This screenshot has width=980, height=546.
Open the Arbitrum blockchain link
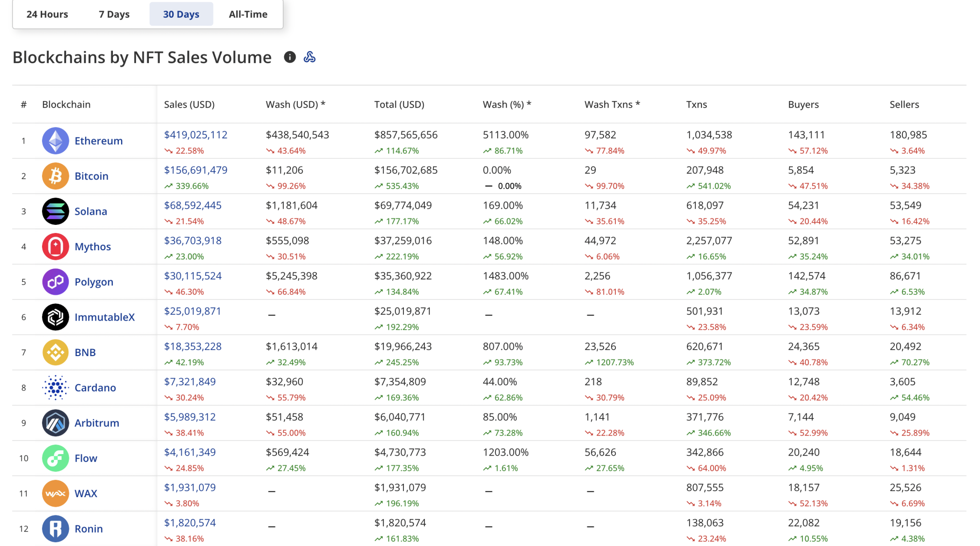tap(97, 423)
